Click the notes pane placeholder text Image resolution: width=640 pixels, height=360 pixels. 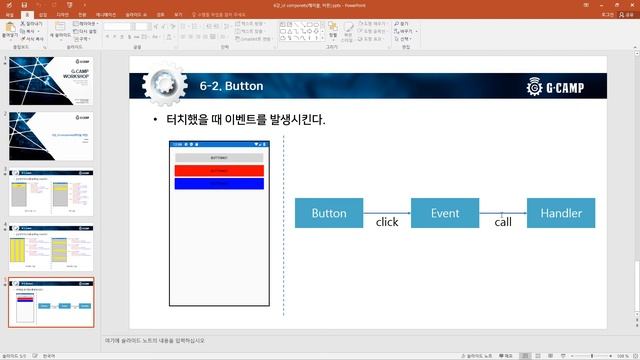155,340
